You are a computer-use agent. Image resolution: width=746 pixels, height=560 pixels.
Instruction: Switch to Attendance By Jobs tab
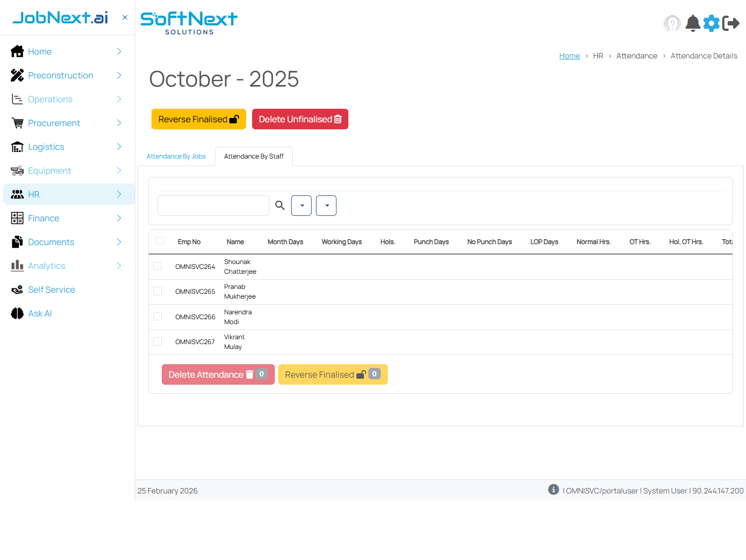pos(176,156)
